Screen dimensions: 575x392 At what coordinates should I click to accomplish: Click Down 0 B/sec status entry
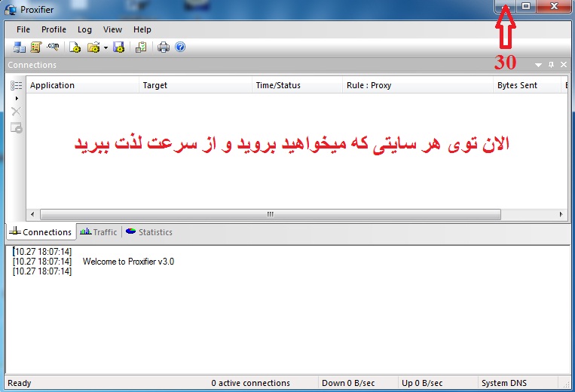coord(348,383)
